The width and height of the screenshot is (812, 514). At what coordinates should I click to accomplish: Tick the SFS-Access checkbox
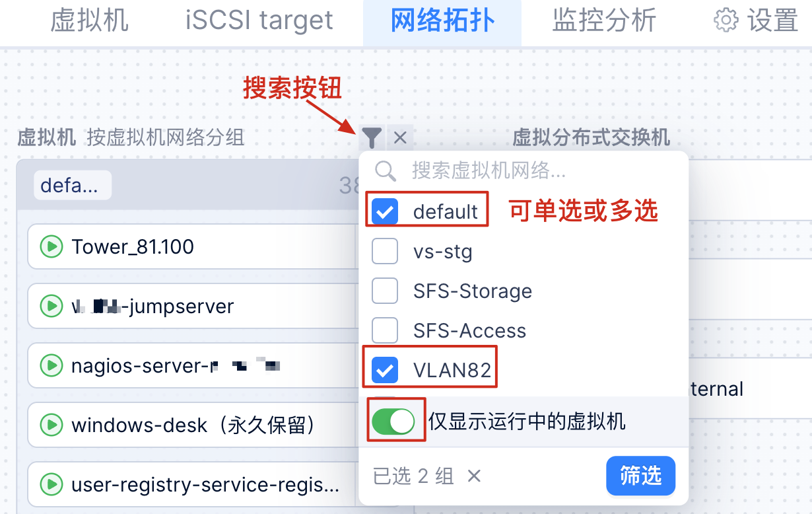tap(386, 330)
